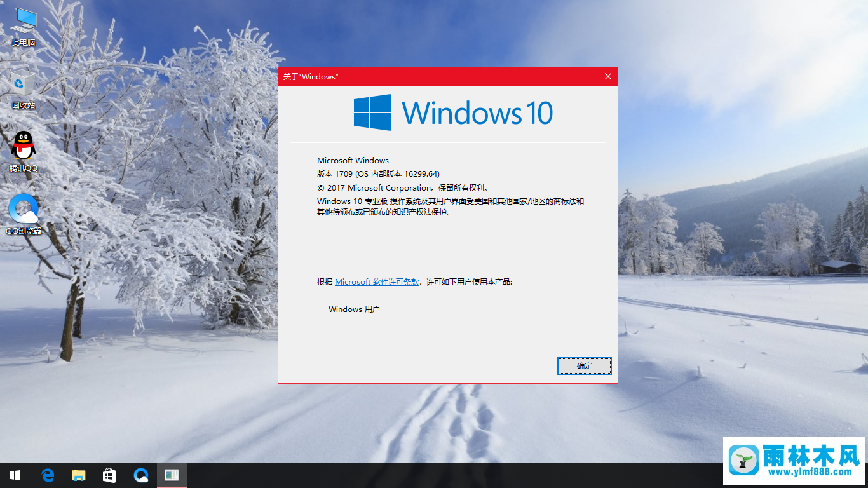This screenshot has height=488, width=868.
Task: Select the winver taskbar item
Action: (172, 475)
